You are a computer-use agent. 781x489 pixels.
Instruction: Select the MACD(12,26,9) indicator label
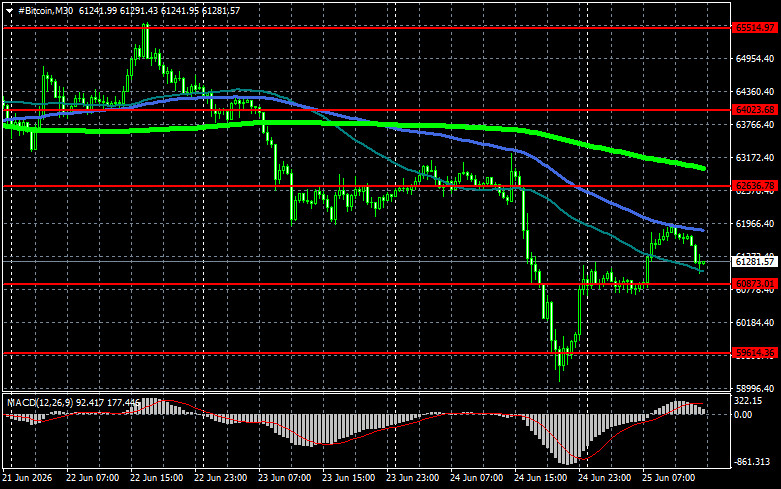coord(40,402)
